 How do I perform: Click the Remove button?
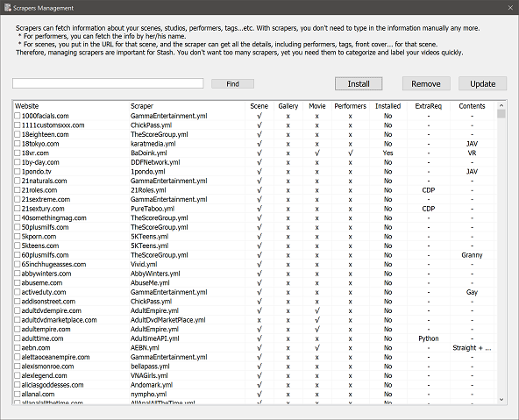pos(426,83)
